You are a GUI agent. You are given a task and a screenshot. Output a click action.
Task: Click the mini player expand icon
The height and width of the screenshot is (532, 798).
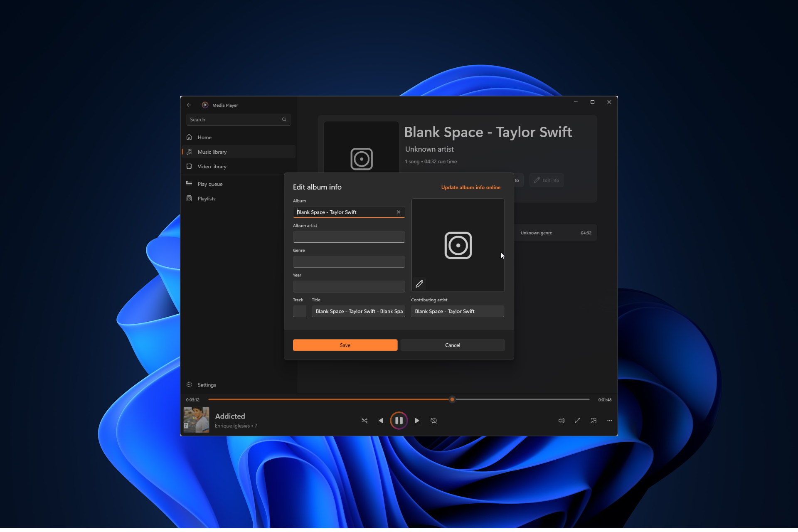click(x=593, y=420)
